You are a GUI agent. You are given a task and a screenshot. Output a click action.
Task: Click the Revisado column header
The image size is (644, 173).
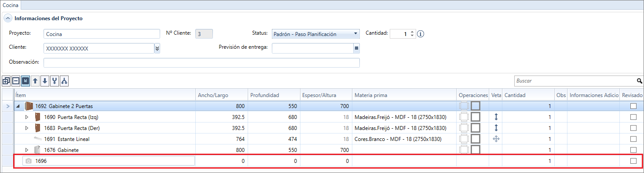pyautogui.click(x=632, y=95)
